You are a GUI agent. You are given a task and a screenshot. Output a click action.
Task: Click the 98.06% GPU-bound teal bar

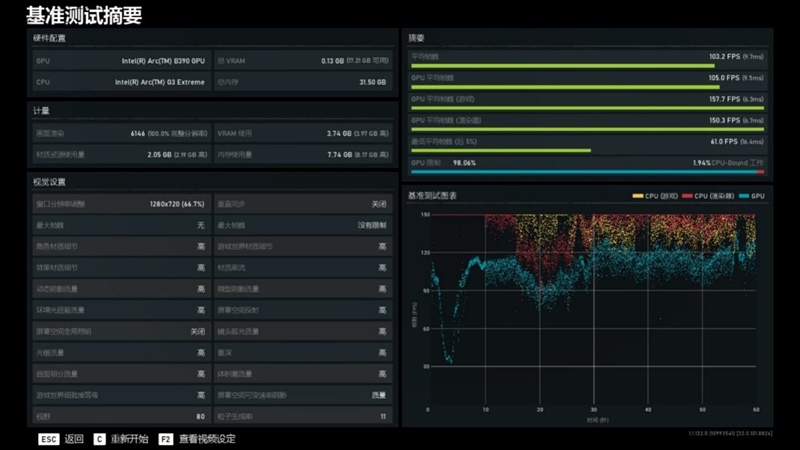click(584, 172)
